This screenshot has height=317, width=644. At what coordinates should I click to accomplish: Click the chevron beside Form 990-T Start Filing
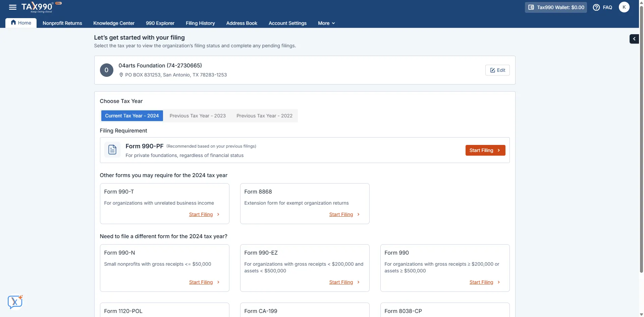pos(218,214)
